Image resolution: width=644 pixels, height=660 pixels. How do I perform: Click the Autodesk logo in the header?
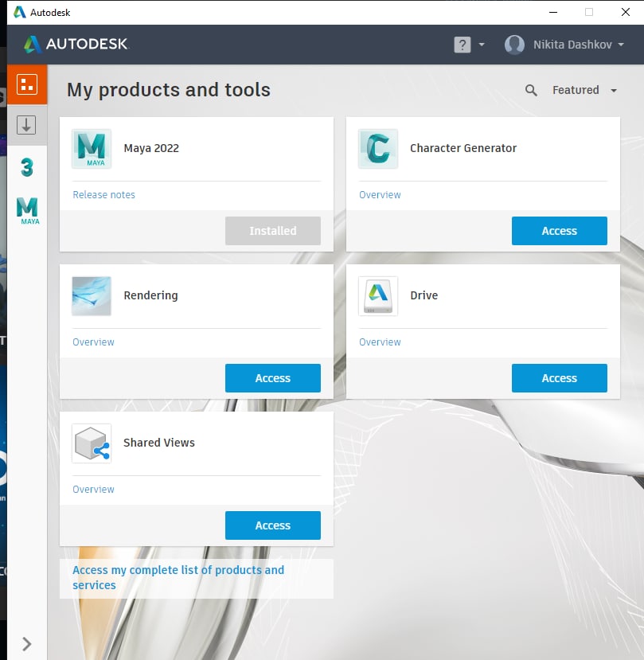click(x=76, y=45)
